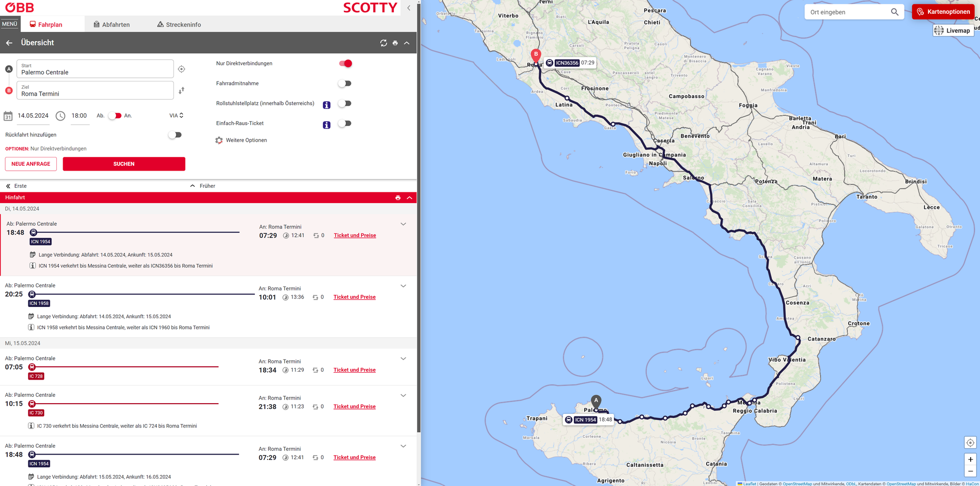Edit the time field 18:00

[79, 116]
